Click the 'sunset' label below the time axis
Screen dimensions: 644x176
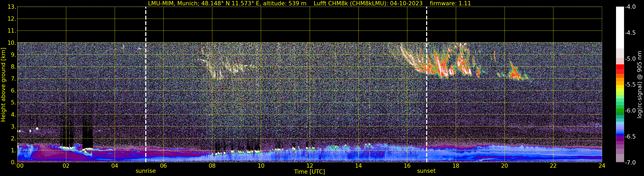426,171
